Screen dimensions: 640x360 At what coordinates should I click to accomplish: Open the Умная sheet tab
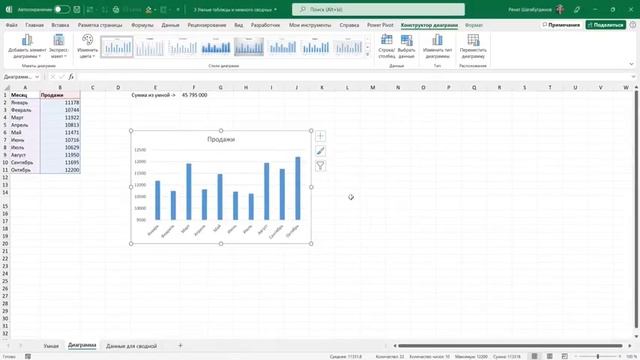[x=51, y=346]
